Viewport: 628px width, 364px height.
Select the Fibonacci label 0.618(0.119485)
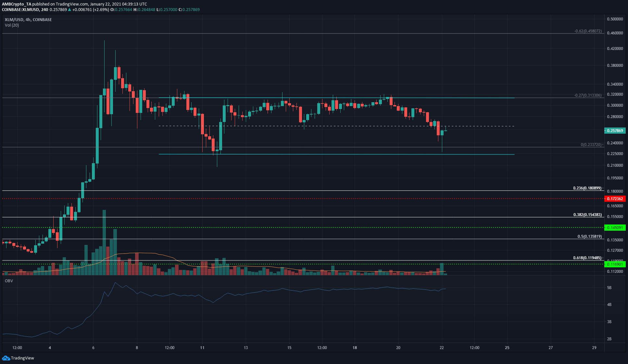(x=587, y=258)
